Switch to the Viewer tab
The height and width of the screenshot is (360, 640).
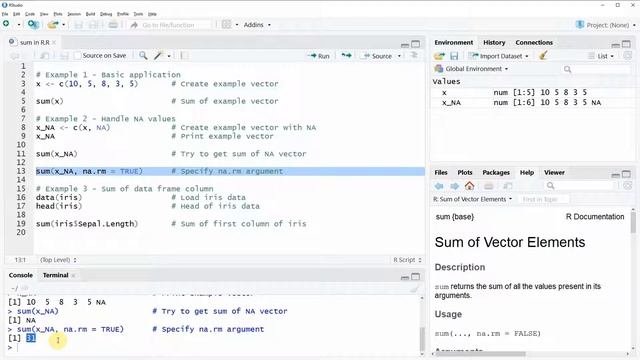pos(554,173)
